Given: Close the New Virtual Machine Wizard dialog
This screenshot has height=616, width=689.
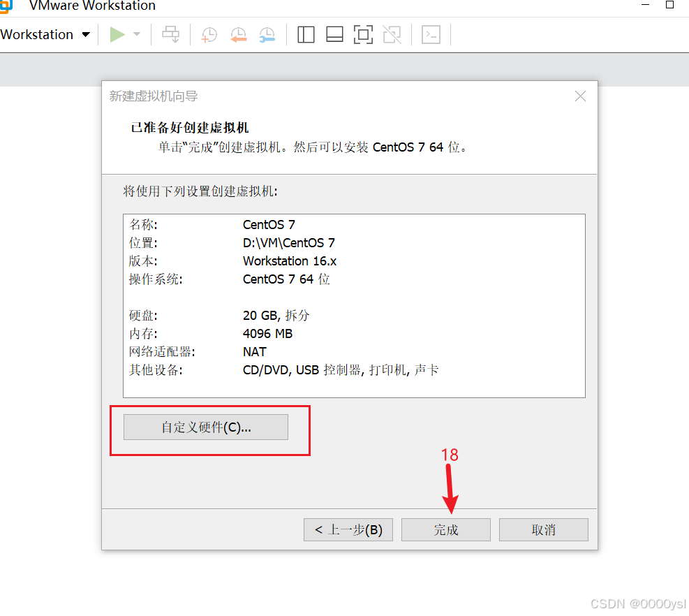Looking at the screenshot, I should pos(581,96).
